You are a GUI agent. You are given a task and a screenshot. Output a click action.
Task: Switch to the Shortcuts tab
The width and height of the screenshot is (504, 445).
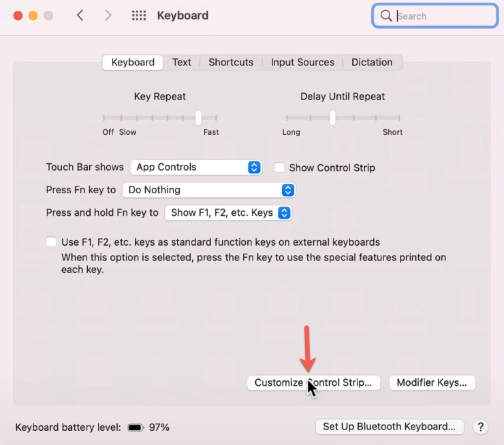coord(231,62)
